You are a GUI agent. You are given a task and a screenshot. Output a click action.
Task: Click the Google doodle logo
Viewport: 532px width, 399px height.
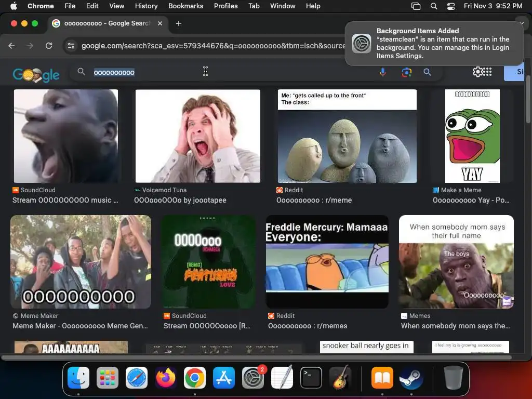pos(36,74)
